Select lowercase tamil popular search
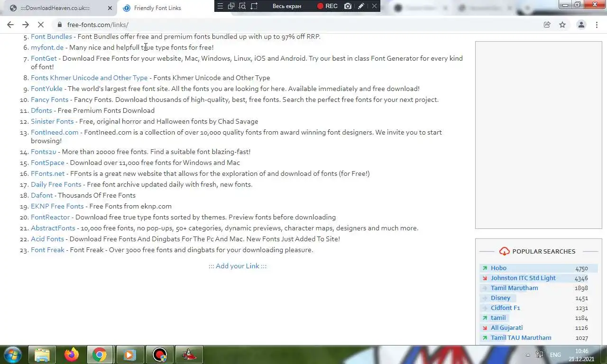This screenshot has height=364, width=607. click(x=498, y=318)
